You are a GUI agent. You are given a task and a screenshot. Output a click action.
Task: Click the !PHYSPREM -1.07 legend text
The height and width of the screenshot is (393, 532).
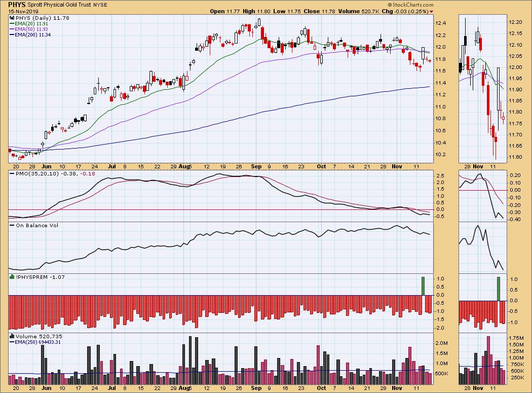point(40,277)
